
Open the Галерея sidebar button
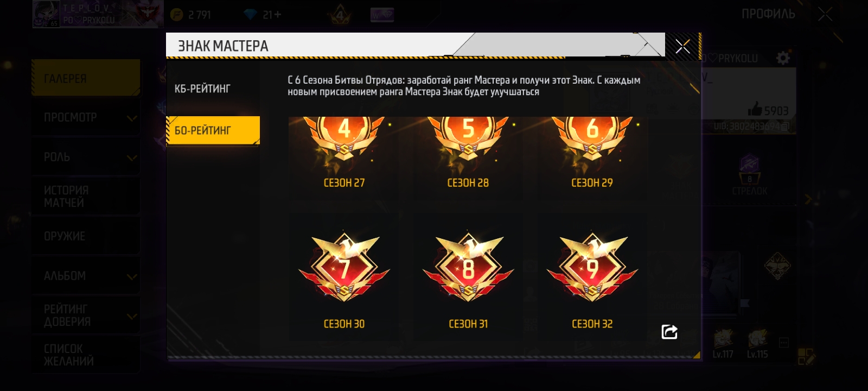[86, 78]
